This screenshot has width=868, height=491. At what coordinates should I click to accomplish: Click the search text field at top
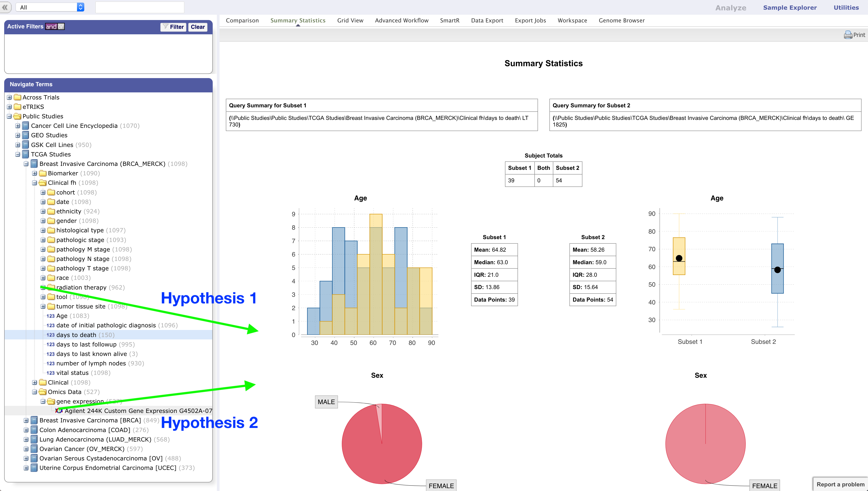(140, 7)
